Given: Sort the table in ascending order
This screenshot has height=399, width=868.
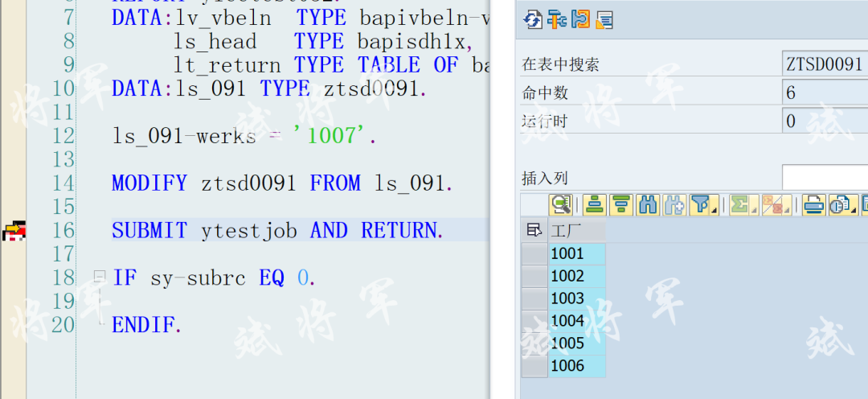Looking at the screenshot, I should [595, 205].
